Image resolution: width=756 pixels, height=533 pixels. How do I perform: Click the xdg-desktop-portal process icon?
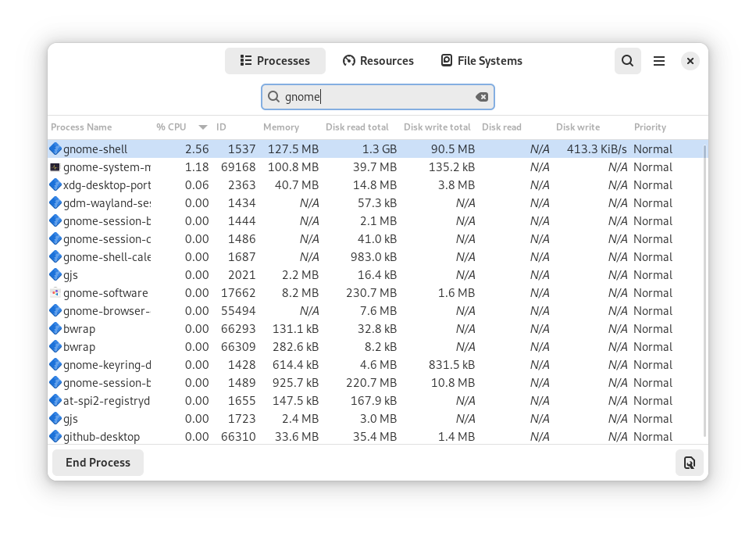[55, 185]
